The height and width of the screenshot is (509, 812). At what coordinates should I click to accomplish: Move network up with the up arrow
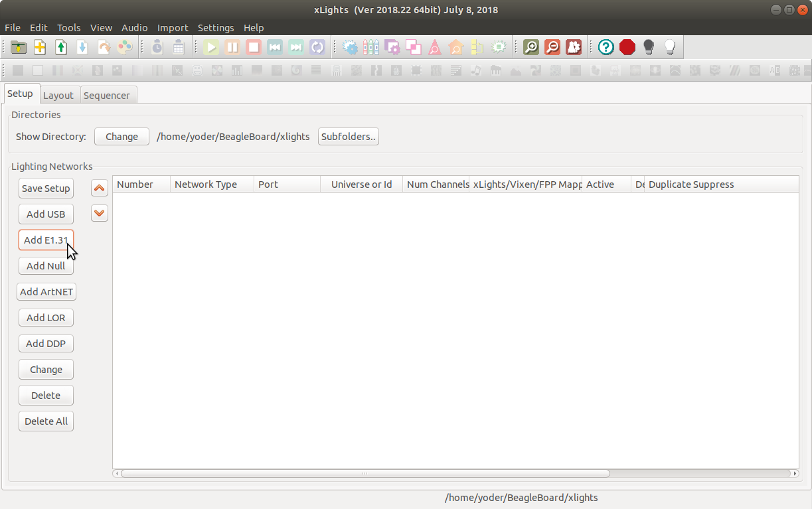pos(100,188)
